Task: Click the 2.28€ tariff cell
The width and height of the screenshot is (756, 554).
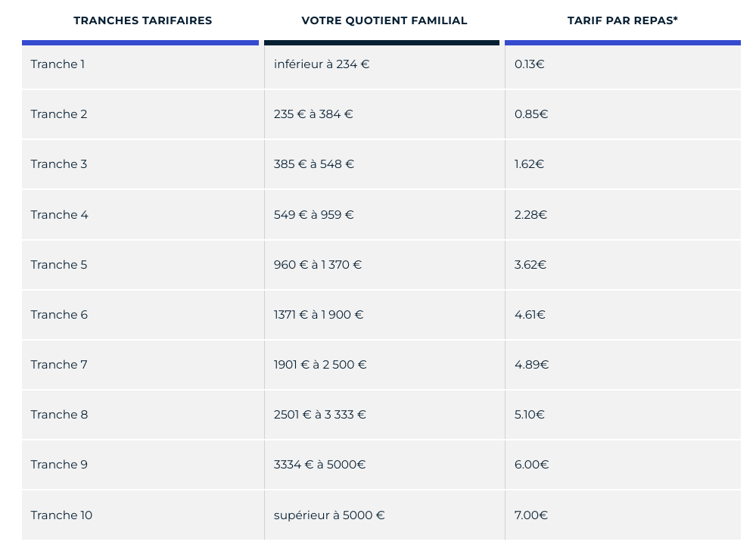Action: [x=530, y=215]
